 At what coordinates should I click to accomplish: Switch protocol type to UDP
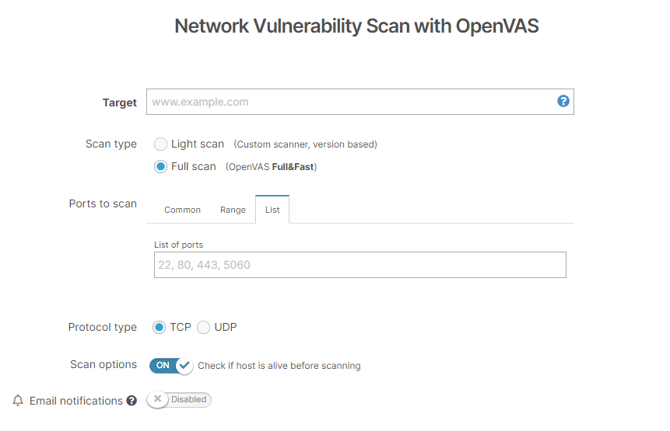click(204, 327)
